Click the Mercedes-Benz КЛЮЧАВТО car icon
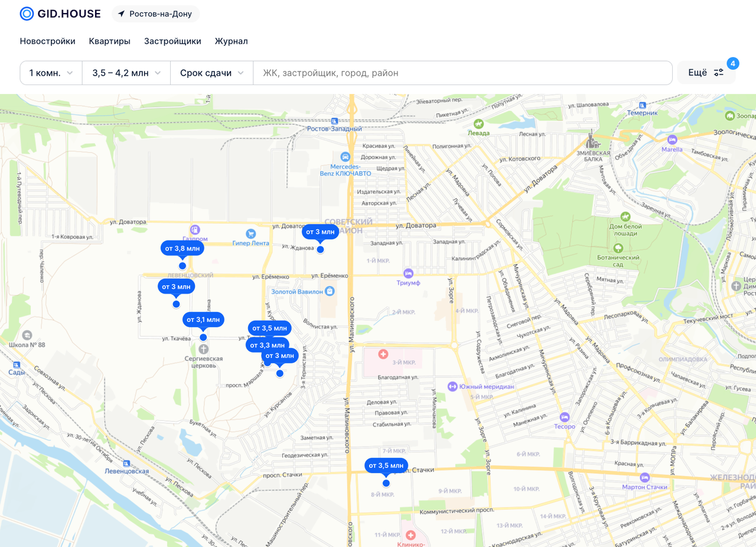The image size is (756, 547). pos(346,157)
